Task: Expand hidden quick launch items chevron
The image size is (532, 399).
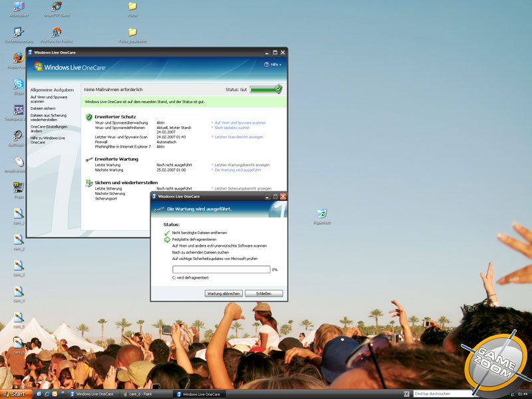Action: (x=63, y=392)
